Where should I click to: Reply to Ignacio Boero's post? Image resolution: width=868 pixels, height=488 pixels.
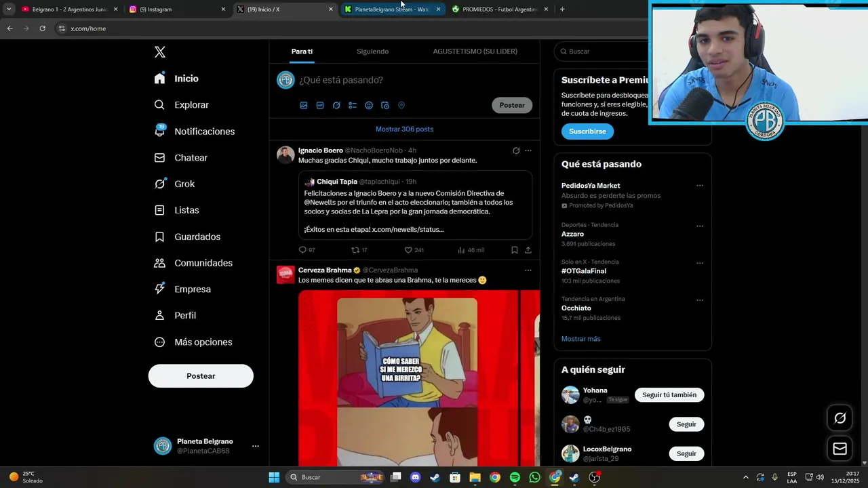click(x=307, y=250)
